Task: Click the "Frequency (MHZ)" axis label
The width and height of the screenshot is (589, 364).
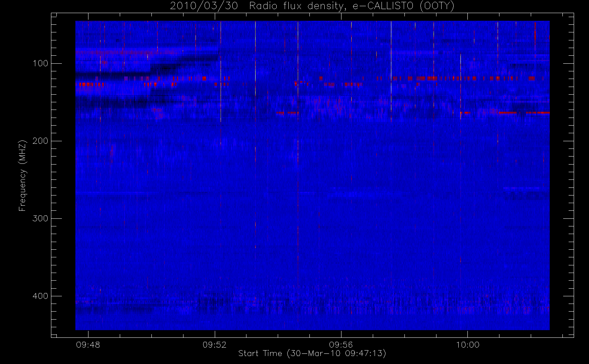Action: coord(23,175)
